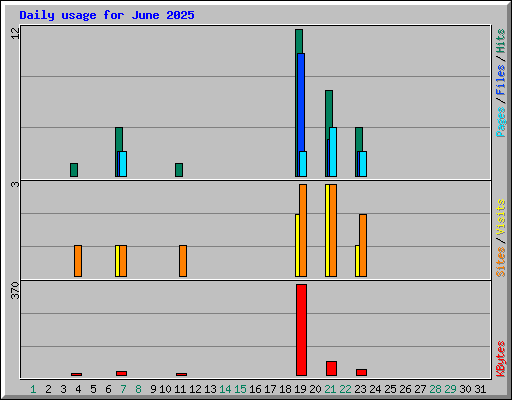This screenshot has width=512, height=400.
Task: Click the day '17' axis label
Action: (270, 389)
